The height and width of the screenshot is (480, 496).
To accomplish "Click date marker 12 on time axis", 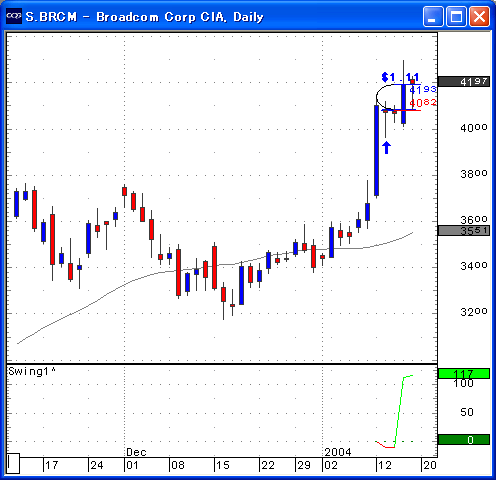I will pos(384,465).
